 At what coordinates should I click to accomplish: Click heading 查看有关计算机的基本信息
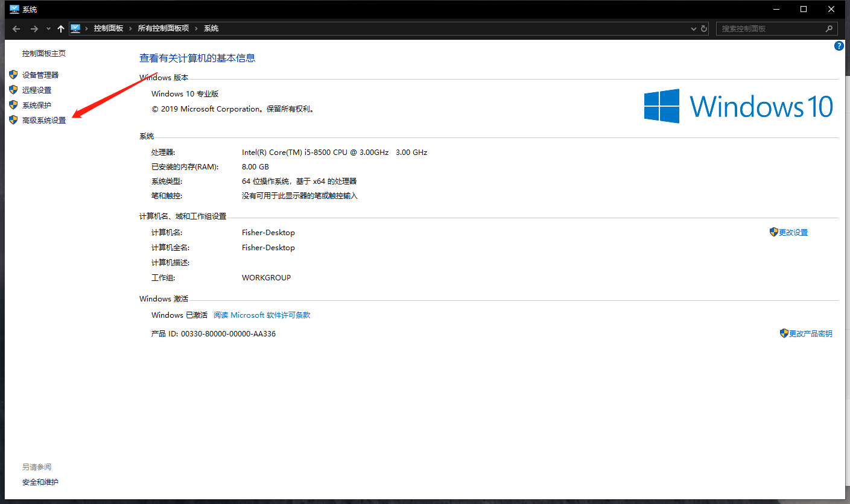[197, 58]
